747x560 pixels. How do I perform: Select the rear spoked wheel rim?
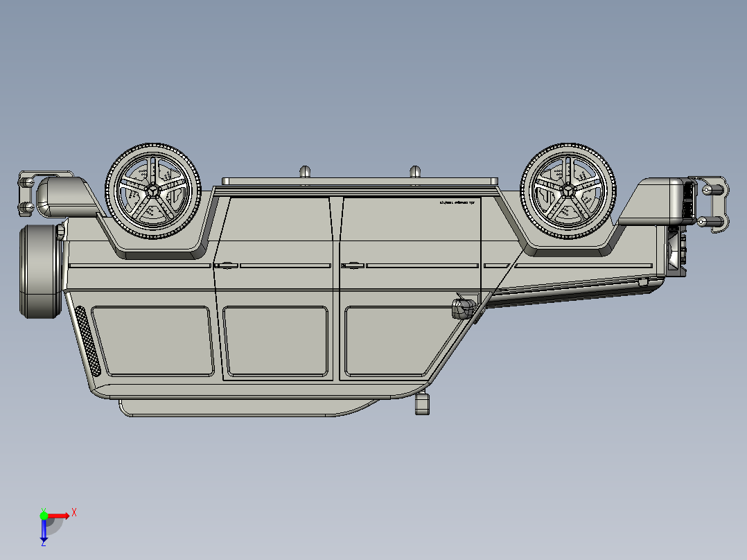coord(567,189)
